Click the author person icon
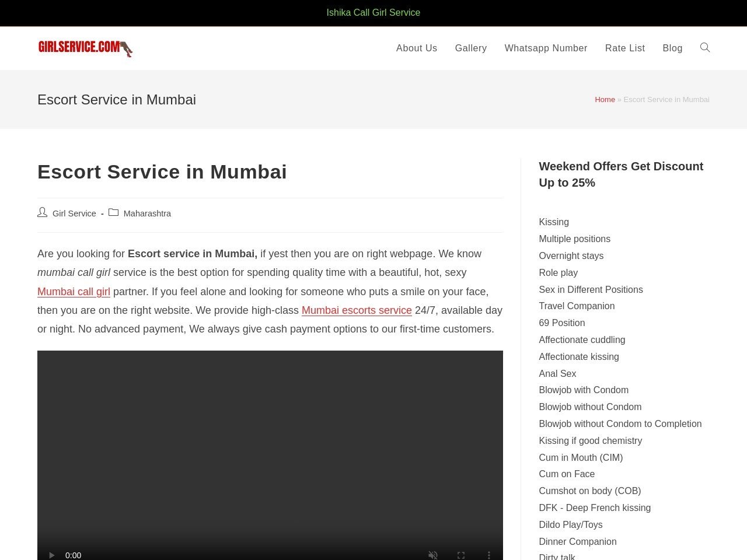 point(42,213)
